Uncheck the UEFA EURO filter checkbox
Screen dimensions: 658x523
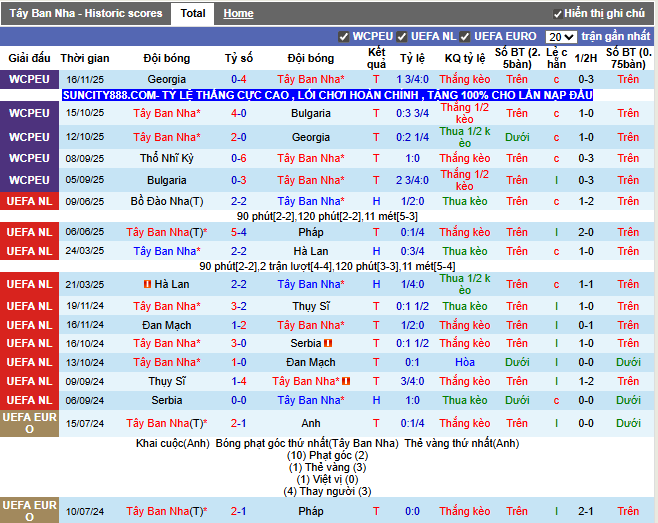pos(465,37)
